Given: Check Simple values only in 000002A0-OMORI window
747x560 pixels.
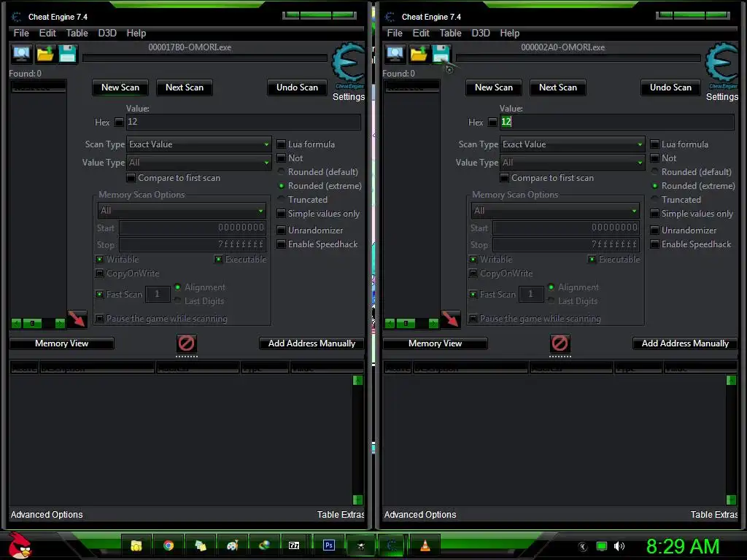Looking at the screenshot, I should click(x=654, y=214).
